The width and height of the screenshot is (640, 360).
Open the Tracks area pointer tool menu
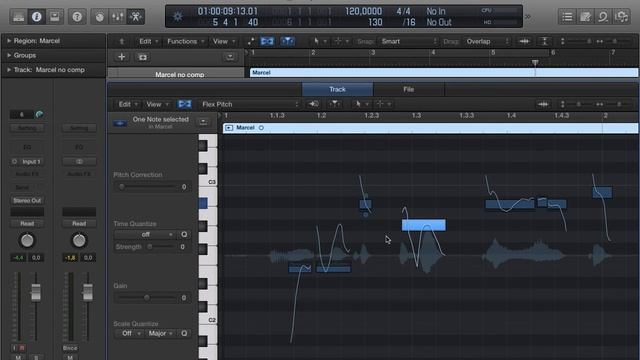(319, 41)
